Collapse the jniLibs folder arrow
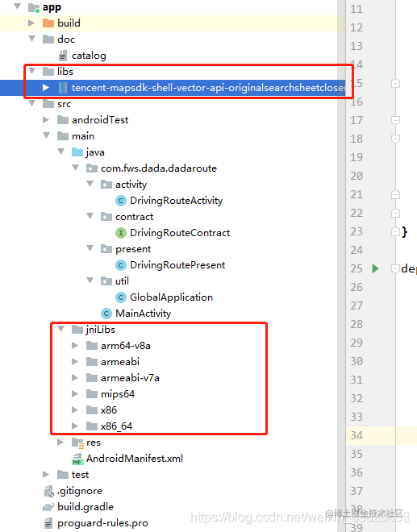Viewport: 417px width, 532px height. pos(61,329)
